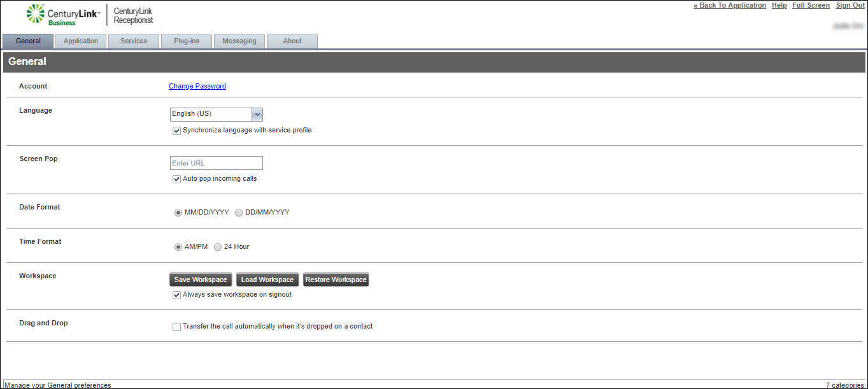The image size is (868, 389).
Task: Click 'Manage your General preferences' status text
Action: [58, 385]
